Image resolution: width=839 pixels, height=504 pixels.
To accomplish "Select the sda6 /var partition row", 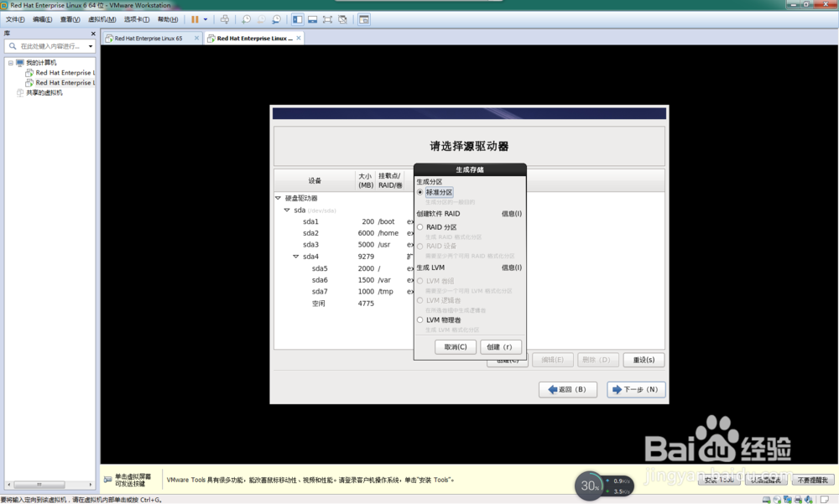I will (x=345, y=280).
